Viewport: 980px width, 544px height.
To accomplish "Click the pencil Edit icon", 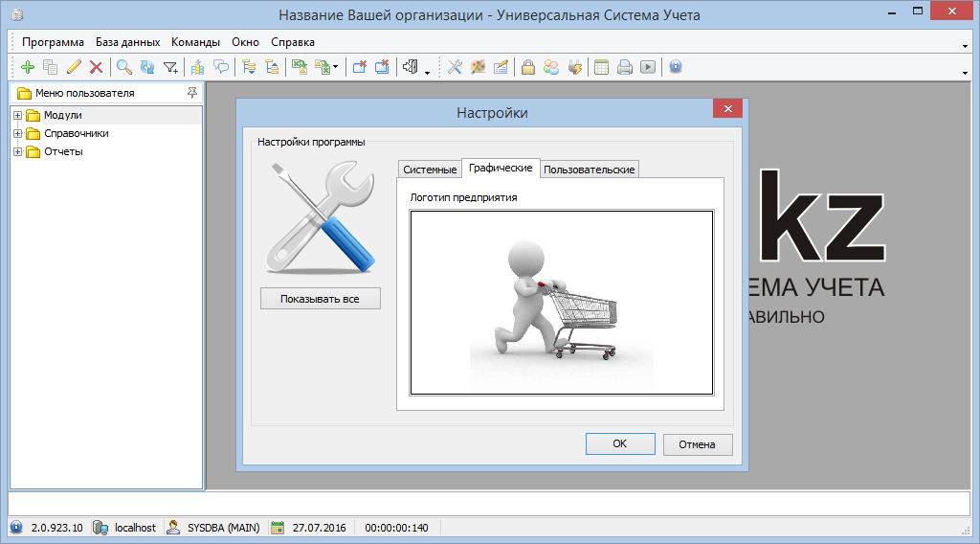I will point(74,67).
